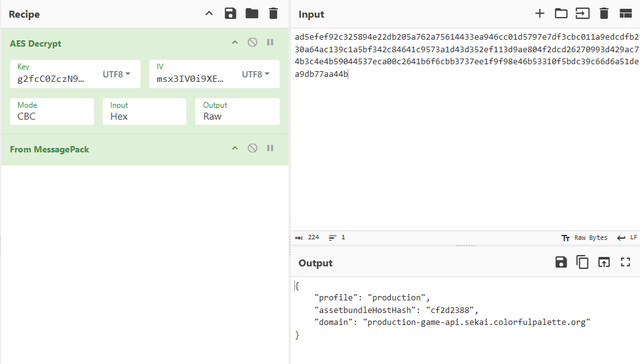Maximise the output pane
This screenshot has width=640, height=364.
(x=625, y=263)
